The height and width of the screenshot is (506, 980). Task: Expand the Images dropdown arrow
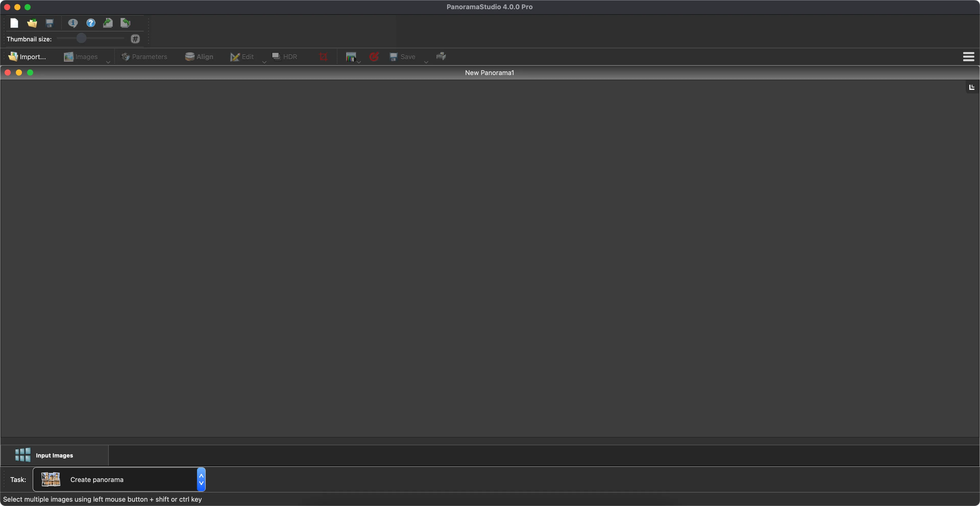pyautogui.click(x=108, y=62)
